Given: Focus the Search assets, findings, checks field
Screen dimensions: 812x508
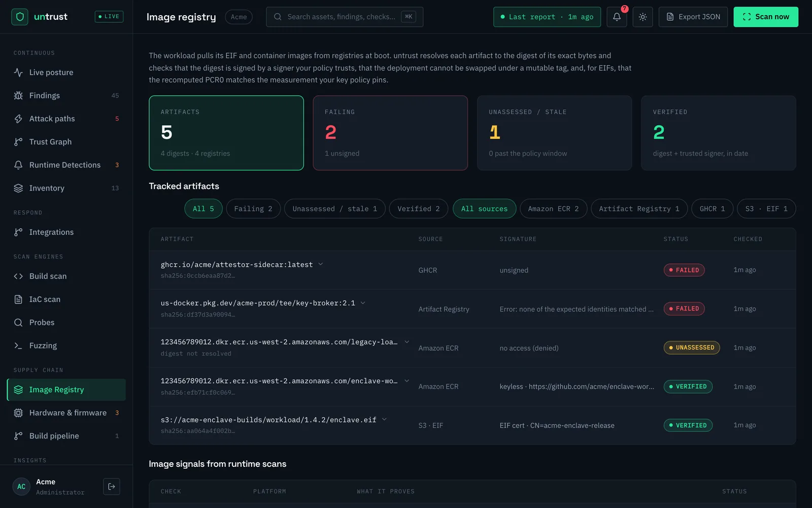Looking at the screenshot, I should click(345, 17).
